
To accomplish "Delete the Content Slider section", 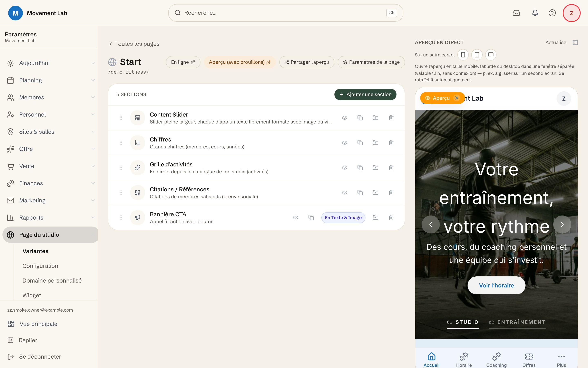I will (x=391, y=118).
